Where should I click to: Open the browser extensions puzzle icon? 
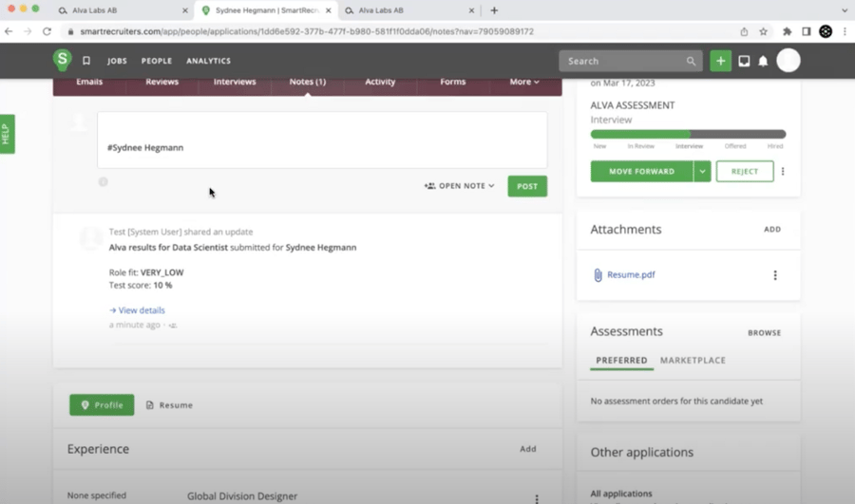(787, 31)
